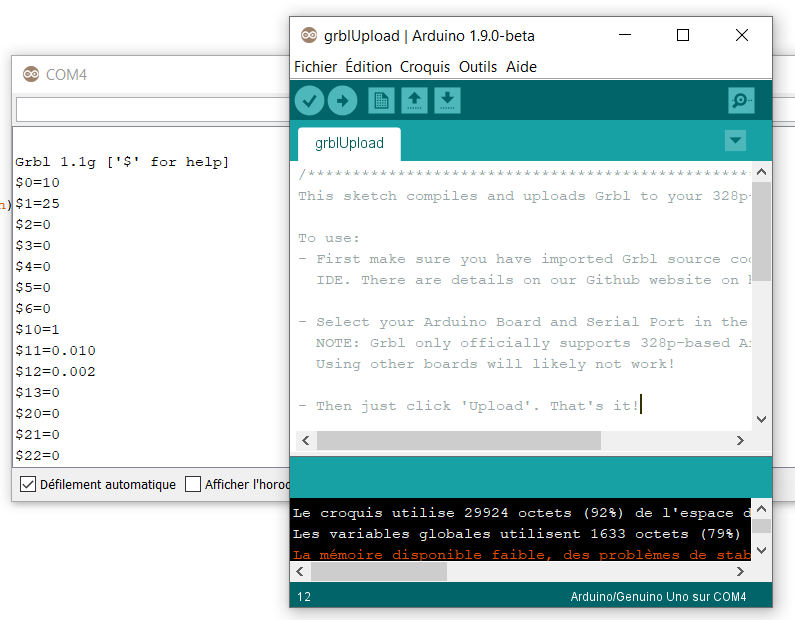Click the '$1=25' setting line

[x=38, y=204]
